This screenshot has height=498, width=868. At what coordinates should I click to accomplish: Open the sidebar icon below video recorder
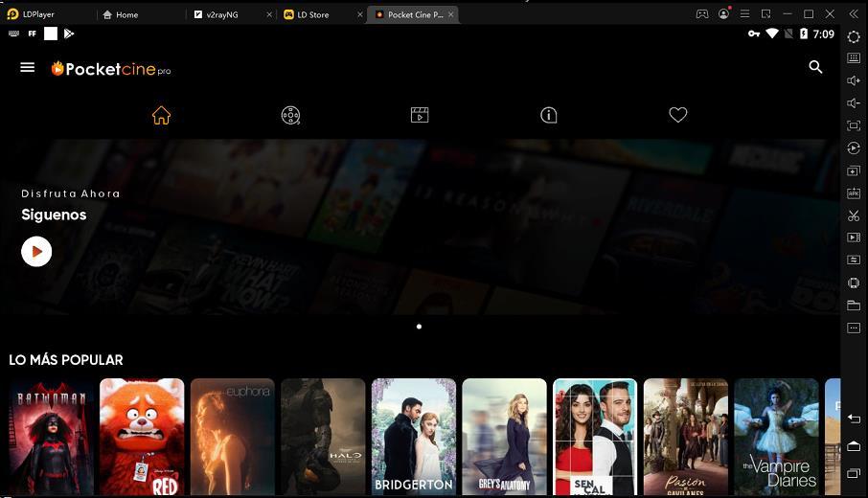click(854, 260)
